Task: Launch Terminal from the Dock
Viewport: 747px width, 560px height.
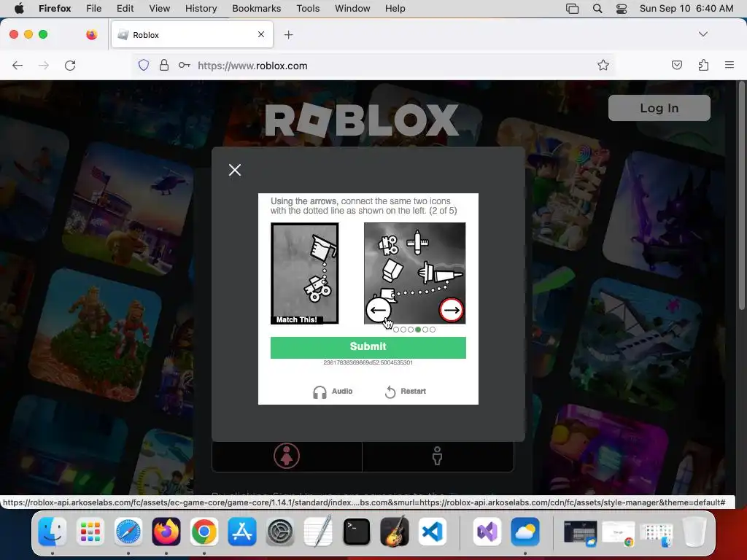Action: click(x=356, y=532)
